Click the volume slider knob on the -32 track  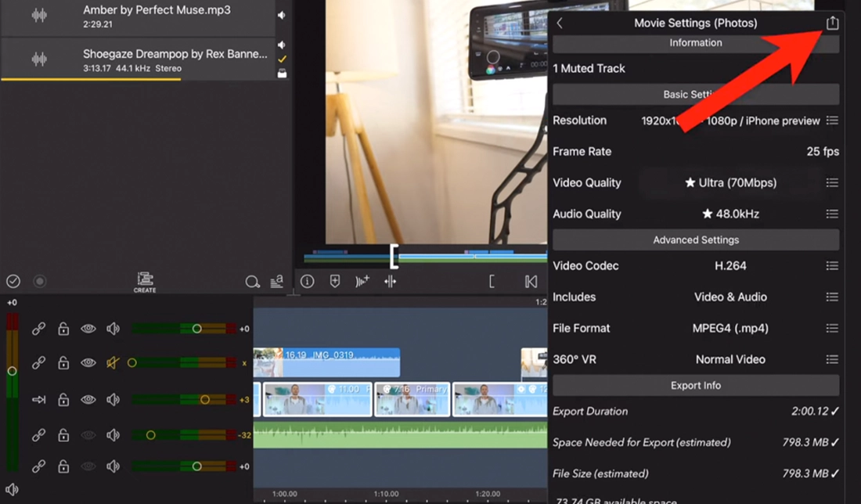pyautogui.click(x=150, y=435)
